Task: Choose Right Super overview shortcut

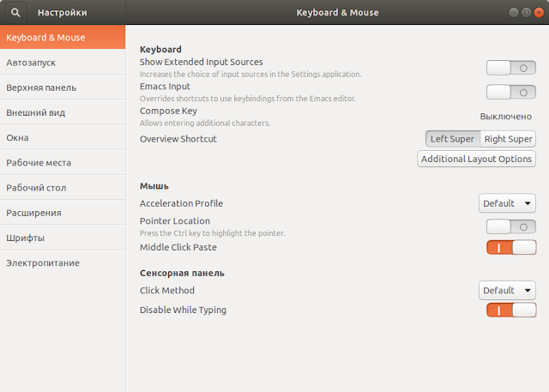Action: [x=508, y=139]
